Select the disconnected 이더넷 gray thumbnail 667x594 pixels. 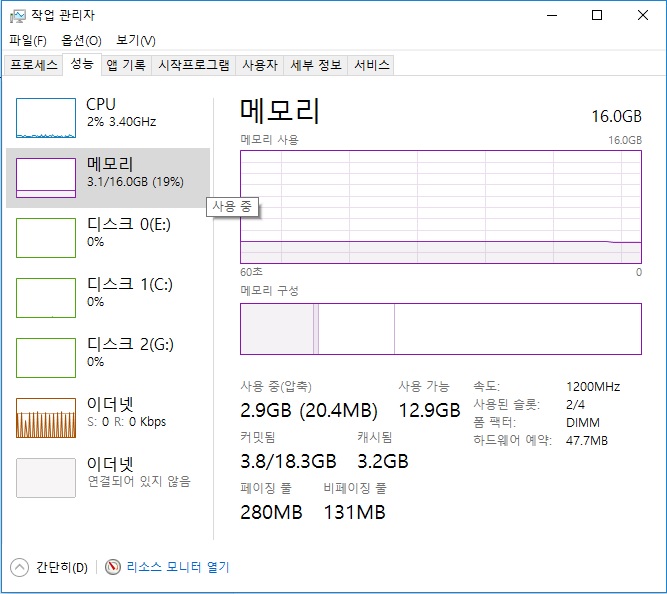click(x=46, y=478)
